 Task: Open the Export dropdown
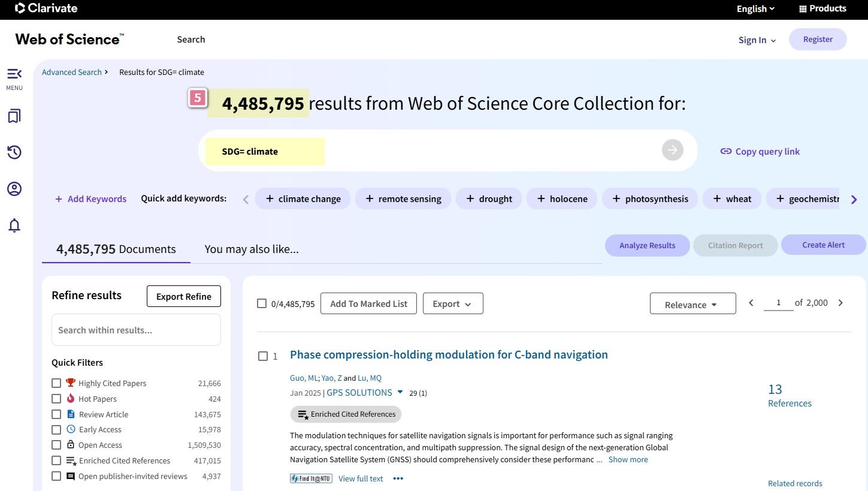point(453,303)
